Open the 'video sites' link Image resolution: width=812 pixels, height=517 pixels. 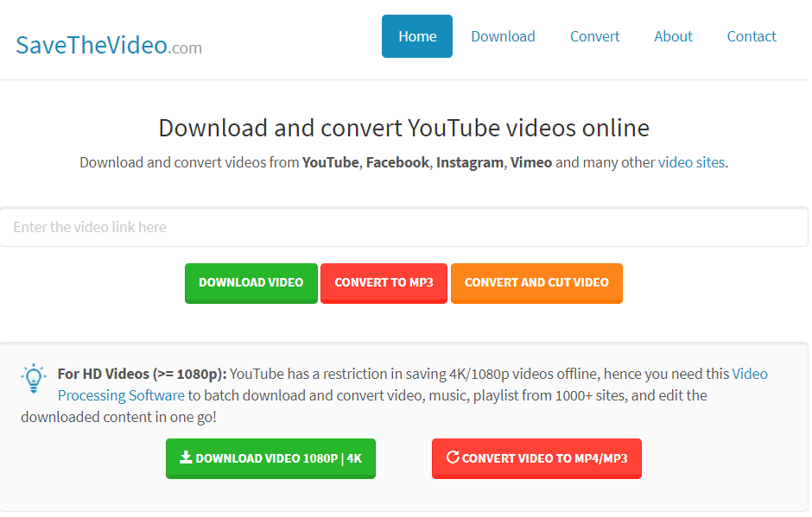(691, 162)
